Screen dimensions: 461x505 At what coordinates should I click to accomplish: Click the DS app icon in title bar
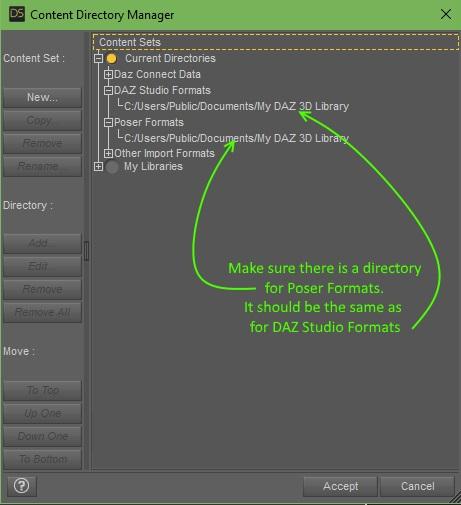coord(17,14)
